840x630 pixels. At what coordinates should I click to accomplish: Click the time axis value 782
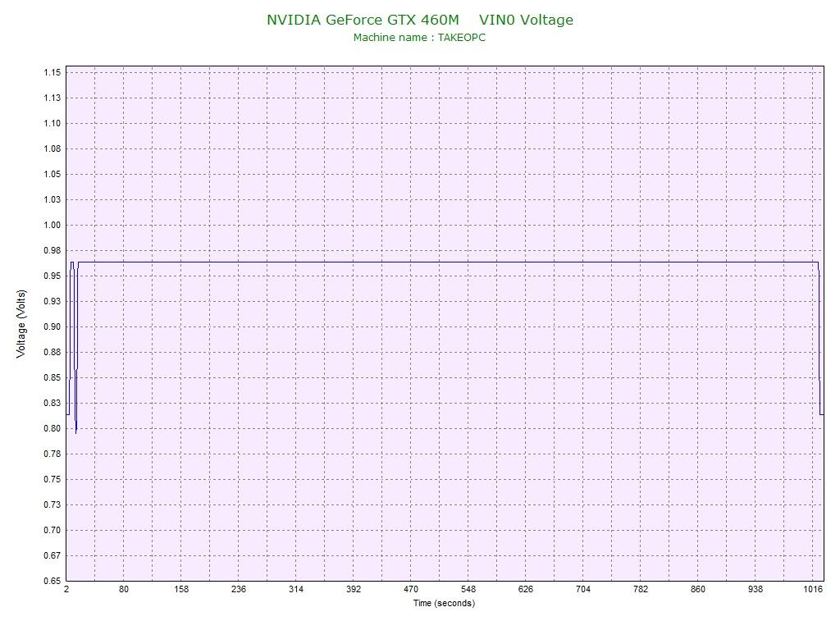click(x=640, y=589)
